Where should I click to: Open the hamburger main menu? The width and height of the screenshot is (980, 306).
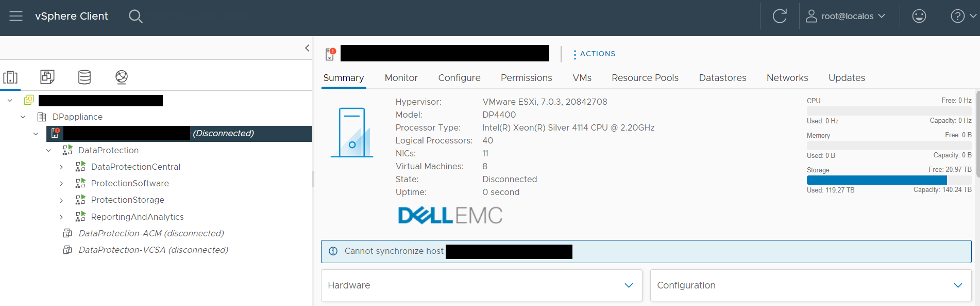[x=16, y=16]
